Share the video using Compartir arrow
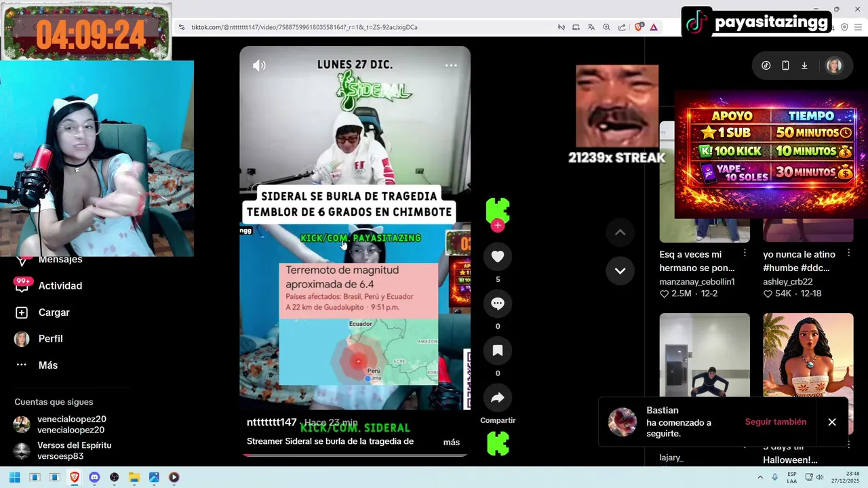This screenshot has height=488, width=868. pos(498,398)
